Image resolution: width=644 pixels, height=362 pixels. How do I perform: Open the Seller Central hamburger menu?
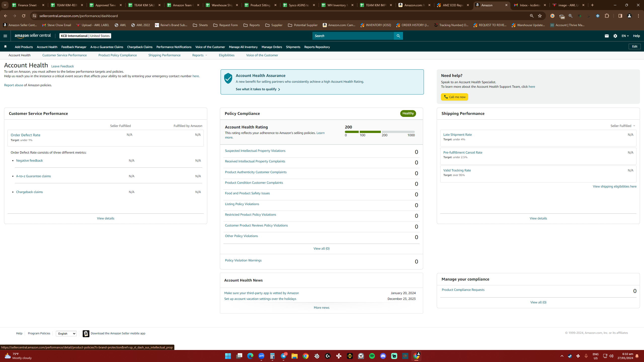5,36
